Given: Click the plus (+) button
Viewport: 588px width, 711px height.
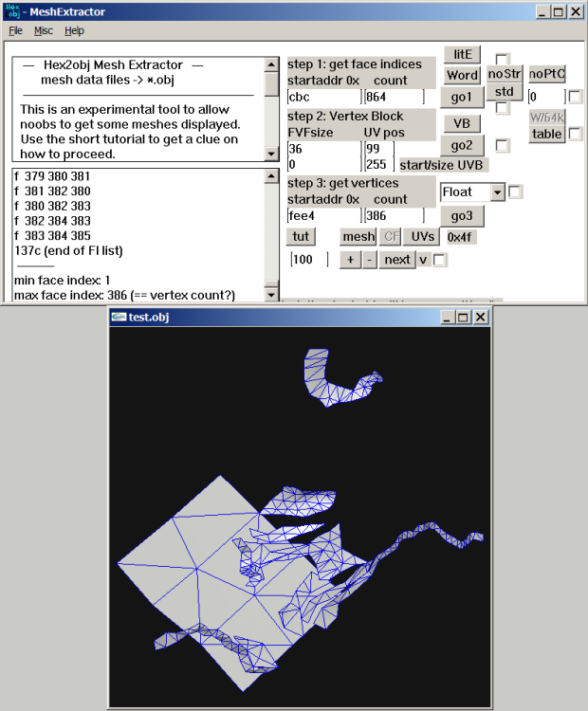Looking at the screenshot, I should 350,260.
